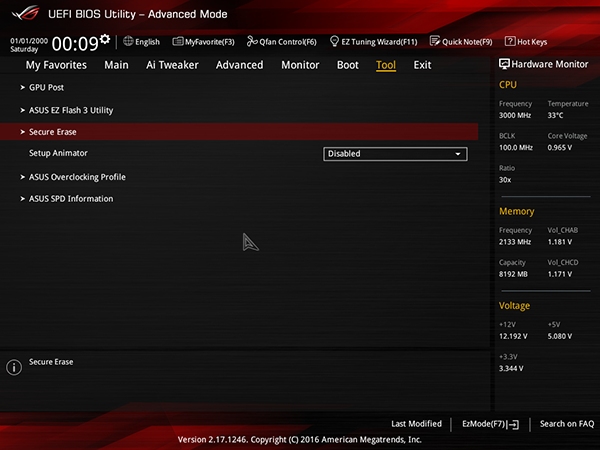Click the Secure Erase help description
600x450 pixels.
(x=51, y=362)
